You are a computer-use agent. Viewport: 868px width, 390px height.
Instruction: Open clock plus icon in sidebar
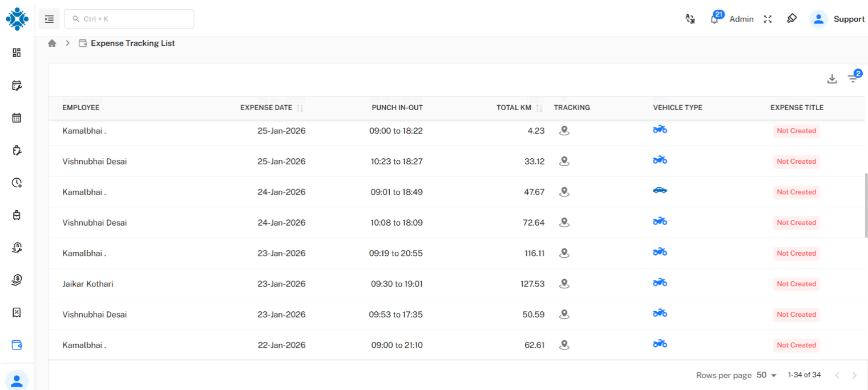17,183
